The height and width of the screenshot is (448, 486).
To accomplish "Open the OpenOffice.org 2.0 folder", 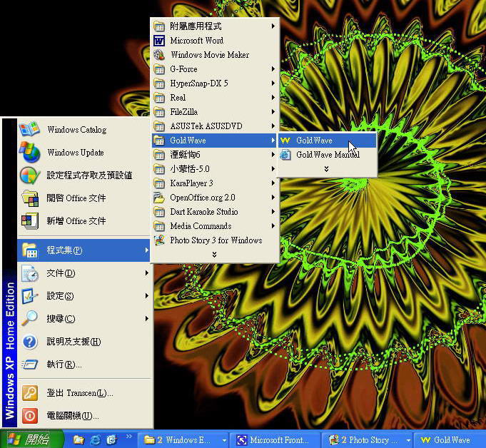I will [x=202, y=198].
